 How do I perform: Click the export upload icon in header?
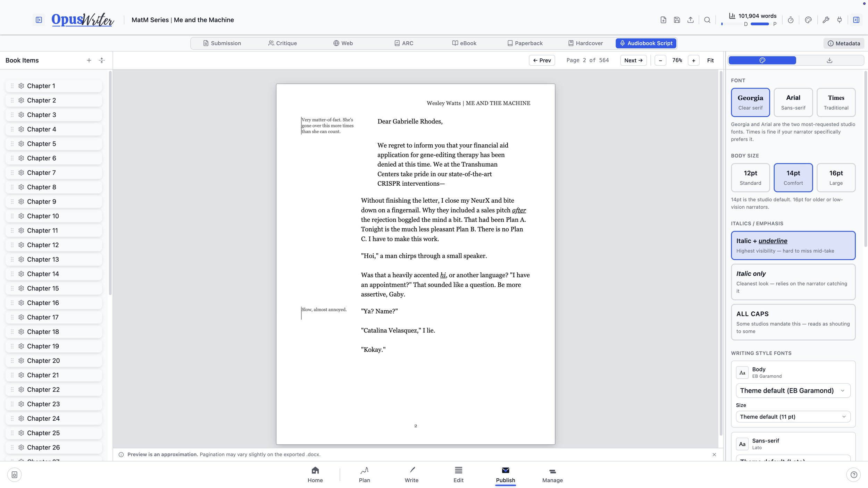[x=690, y=20]
